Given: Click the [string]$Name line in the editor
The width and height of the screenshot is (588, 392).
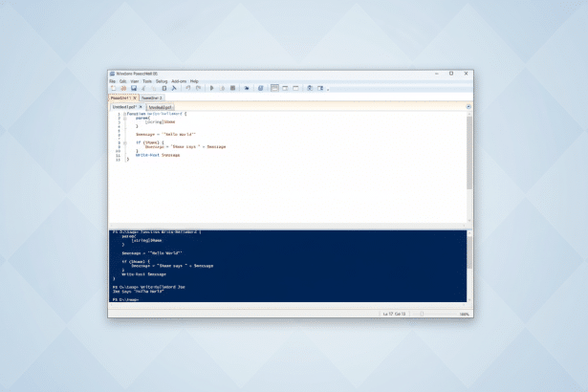Looking at the screenshot, I should [160, 122].
